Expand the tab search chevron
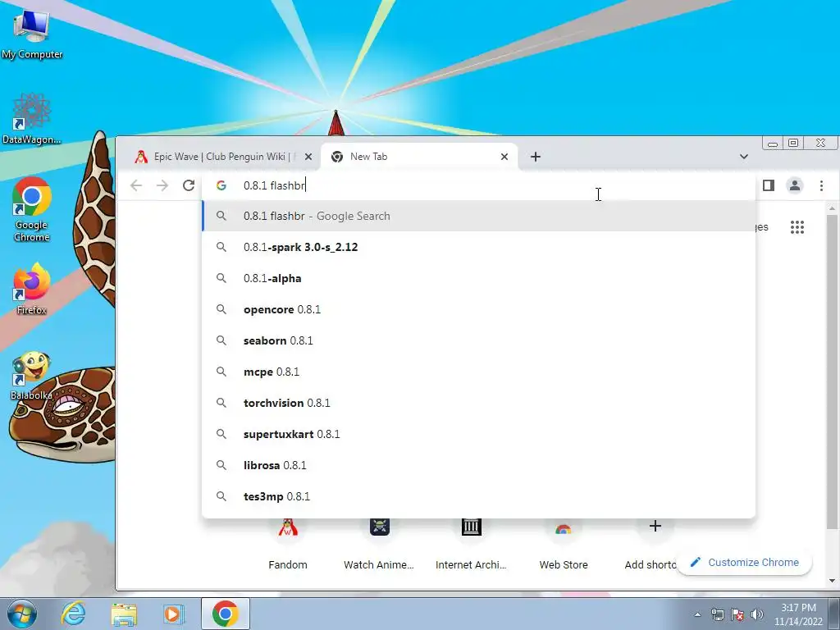Viewport: 840px width, 630px height. click(743, 157)
